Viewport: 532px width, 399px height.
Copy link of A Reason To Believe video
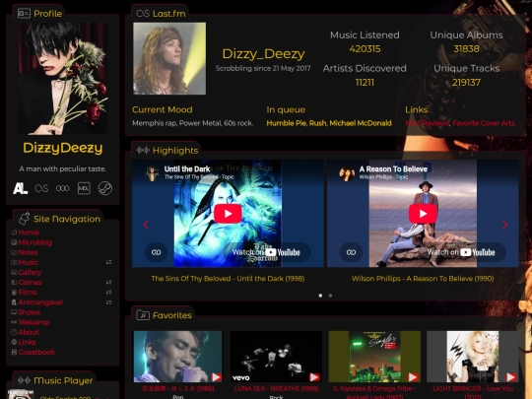pos(351,252)
